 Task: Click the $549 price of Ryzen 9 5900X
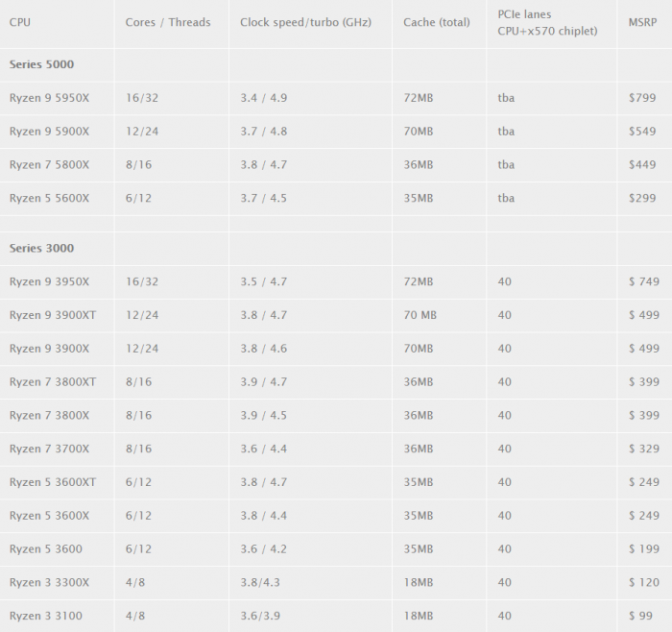tap(642, 132)
